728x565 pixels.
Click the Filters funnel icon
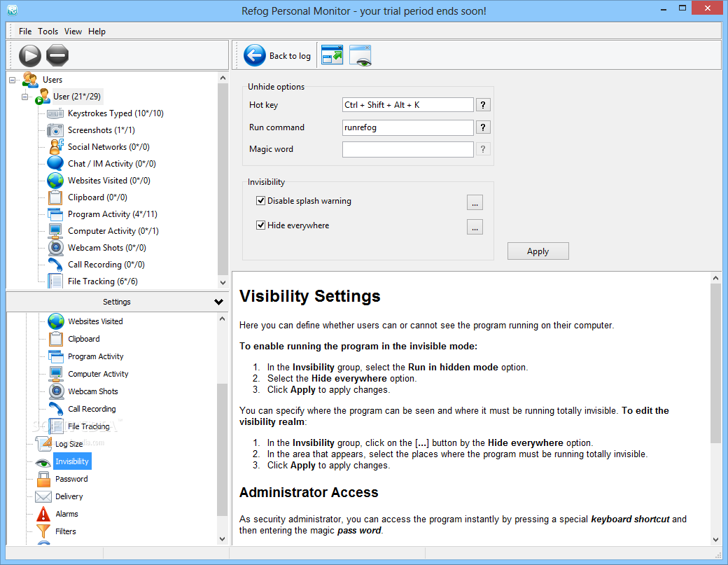pyautogui.click(x=43, y=531)
